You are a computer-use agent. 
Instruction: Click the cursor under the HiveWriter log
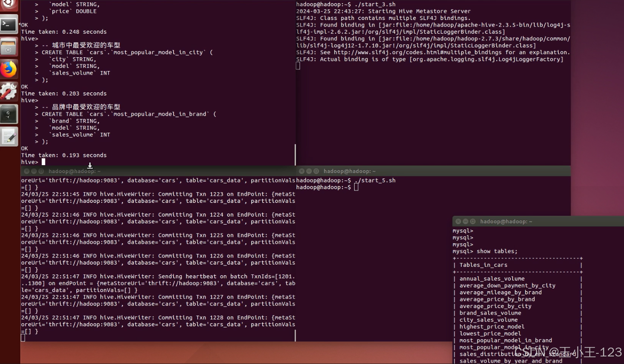[x=23, y=338]
